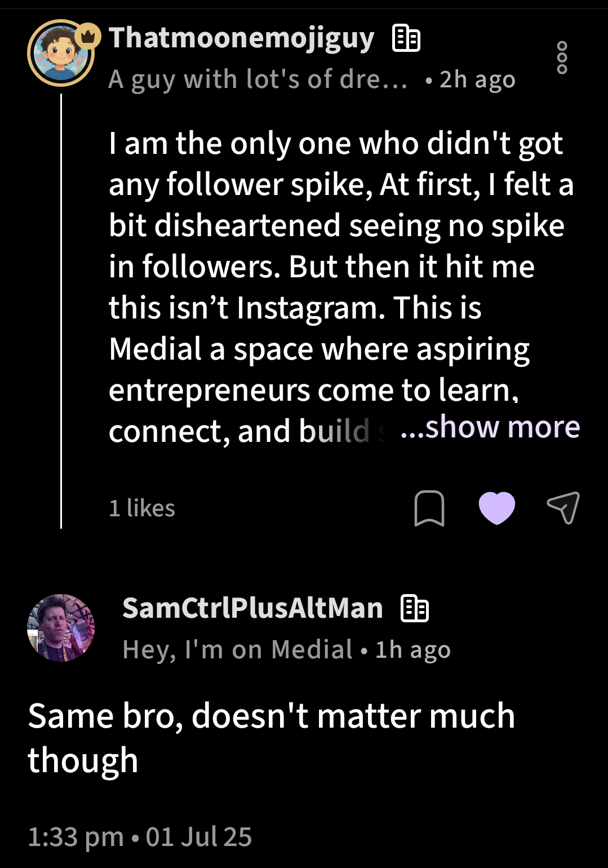This screenshot has width=608, height=868.
Task: Open SamCtrlPlusAltMan's profile photo
Action: [x=61, y=628]
